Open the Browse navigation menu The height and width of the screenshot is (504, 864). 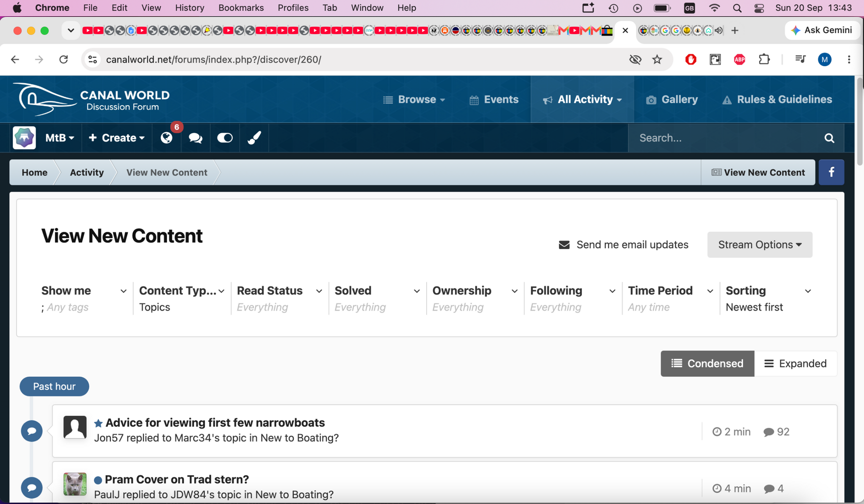(x=414, y=99)
